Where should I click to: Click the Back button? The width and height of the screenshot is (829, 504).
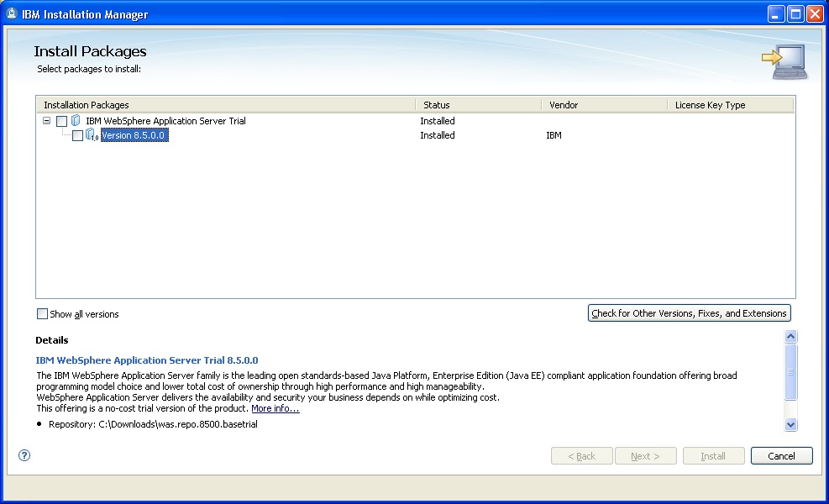(x=581, y=456)
